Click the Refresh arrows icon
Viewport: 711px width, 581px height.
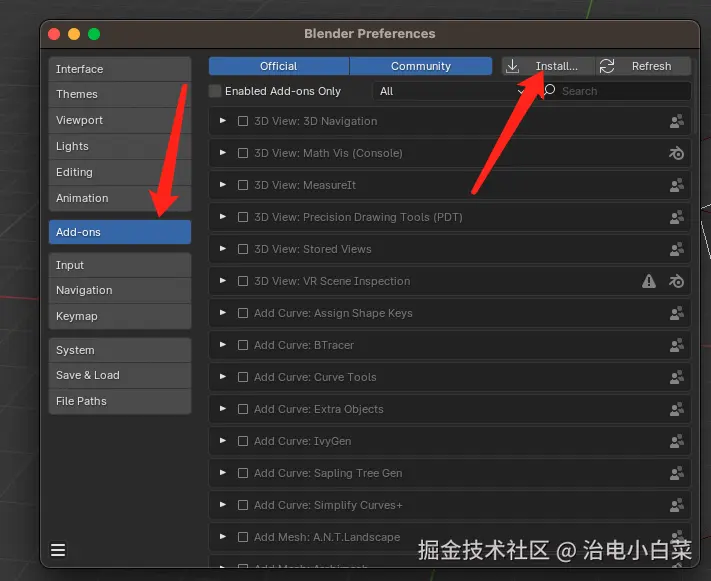click(607, 66)
